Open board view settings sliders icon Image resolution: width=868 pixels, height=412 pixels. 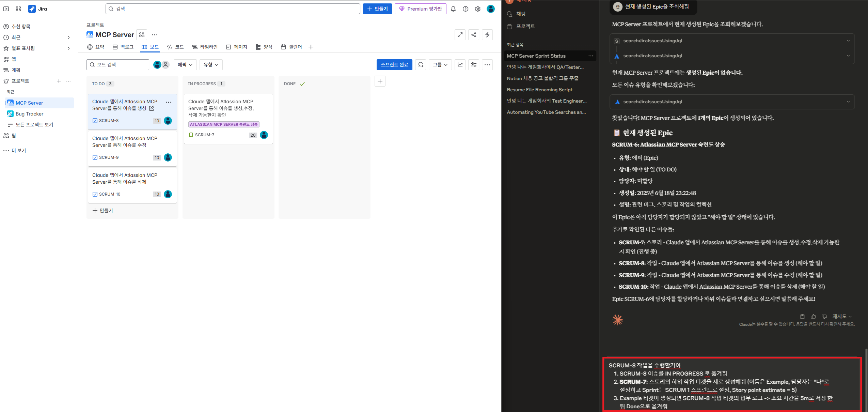point(474,65)
